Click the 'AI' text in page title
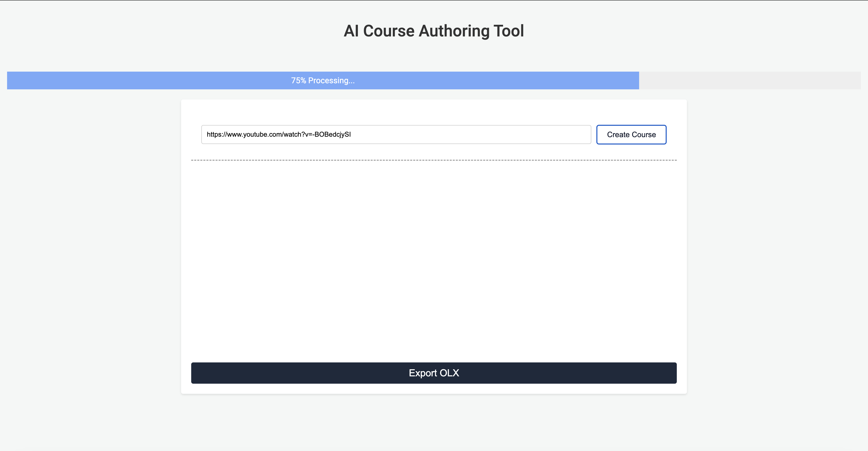 pos(351,31)
